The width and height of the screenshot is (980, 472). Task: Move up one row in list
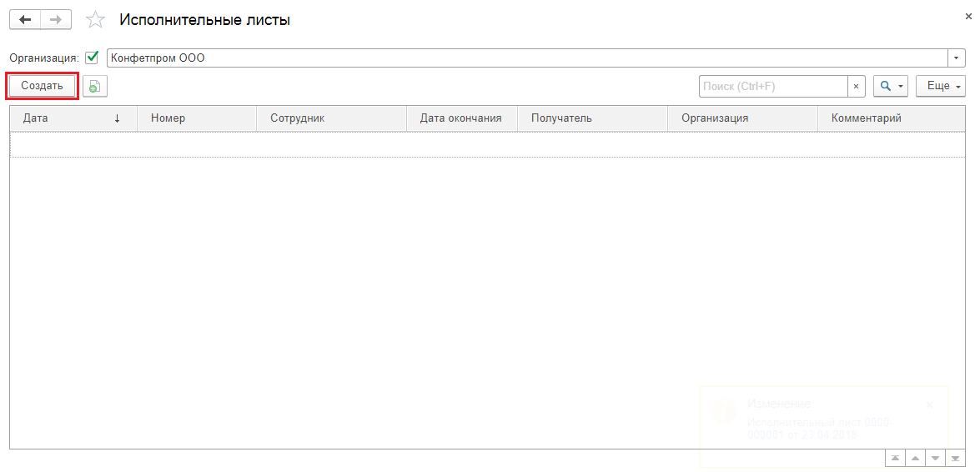[916, 459]
